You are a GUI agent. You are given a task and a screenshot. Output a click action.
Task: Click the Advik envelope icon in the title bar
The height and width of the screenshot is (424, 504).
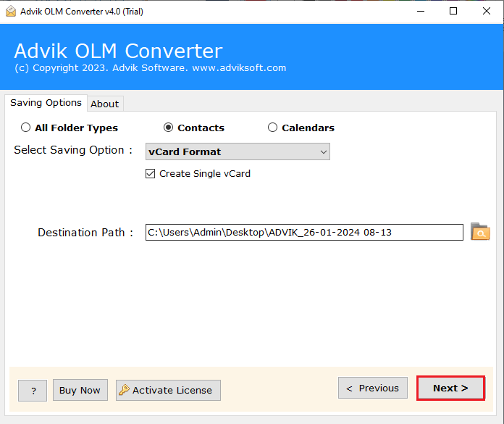(x=11, y=12)
